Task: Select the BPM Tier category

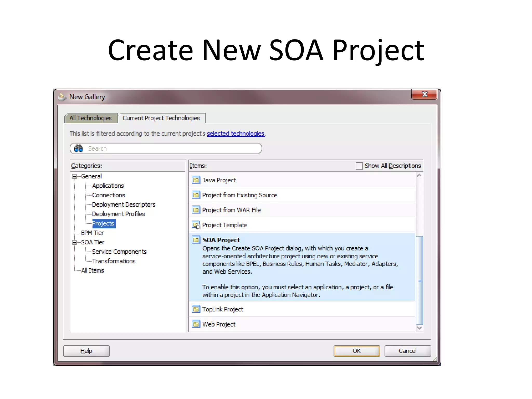Action: (92, 233)
